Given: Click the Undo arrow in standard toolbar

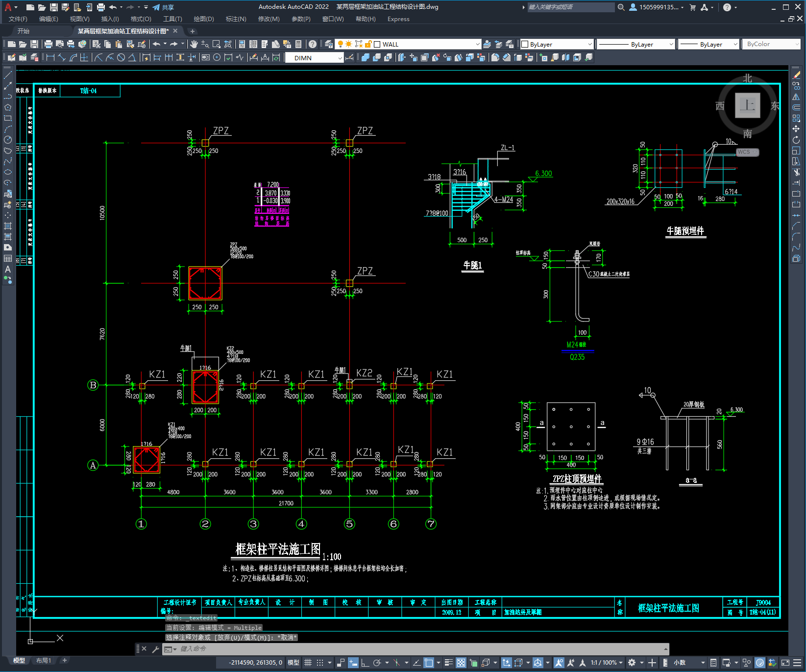Looking at the screenshot, I should pyautogui.click(x=156, y=44).
